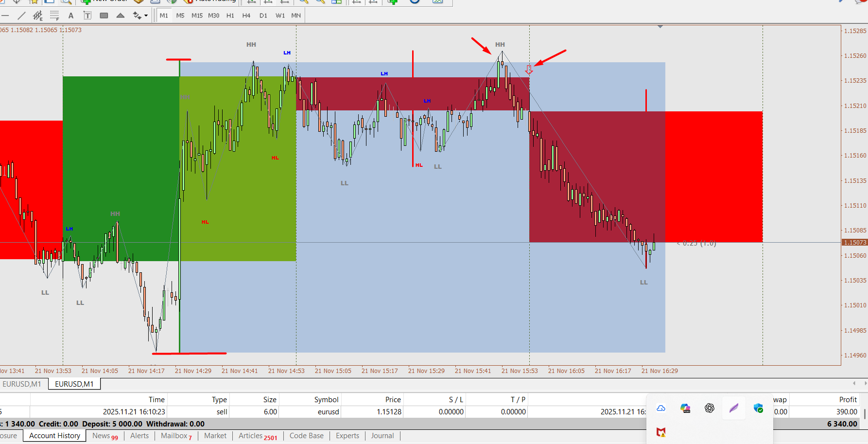This screenshot has height=444, width=868.
Task: Select the text label tool
Action: pos(87,16)
